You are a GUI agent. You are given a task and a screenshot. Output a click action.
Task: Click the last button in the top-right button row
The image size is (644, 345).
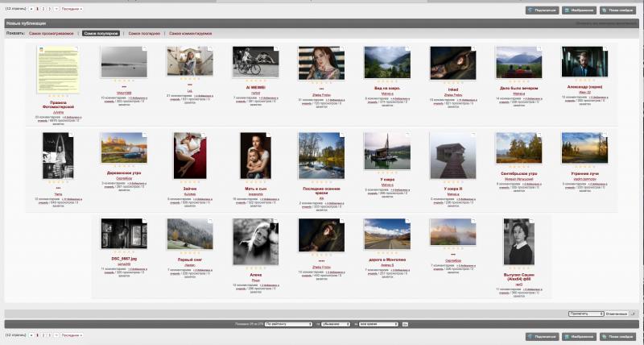pyautogui.click(x=617, y=10)
